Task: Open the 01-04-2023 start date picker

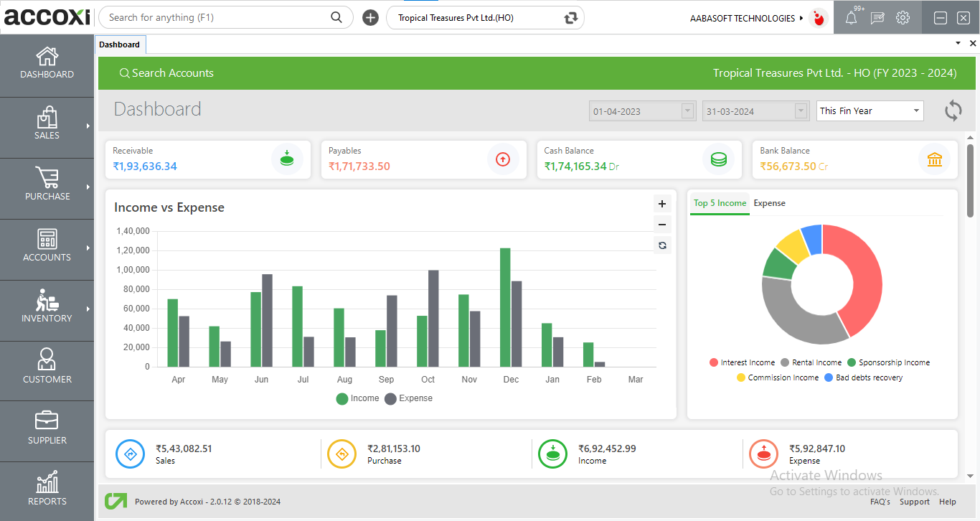Action: pyautogui.click(x=687, y=111)
